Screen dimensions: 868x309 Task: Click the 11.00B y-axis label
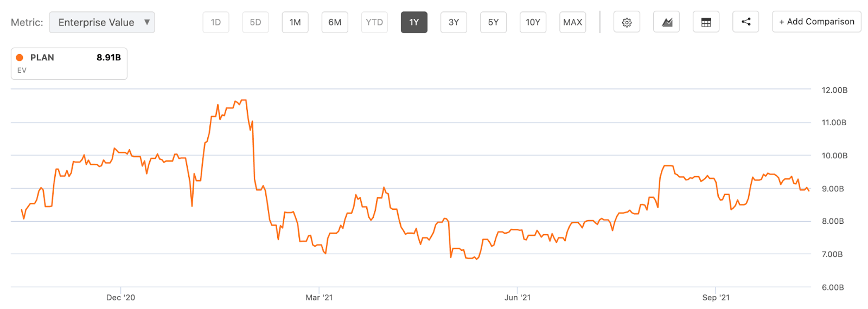[834, 123]
